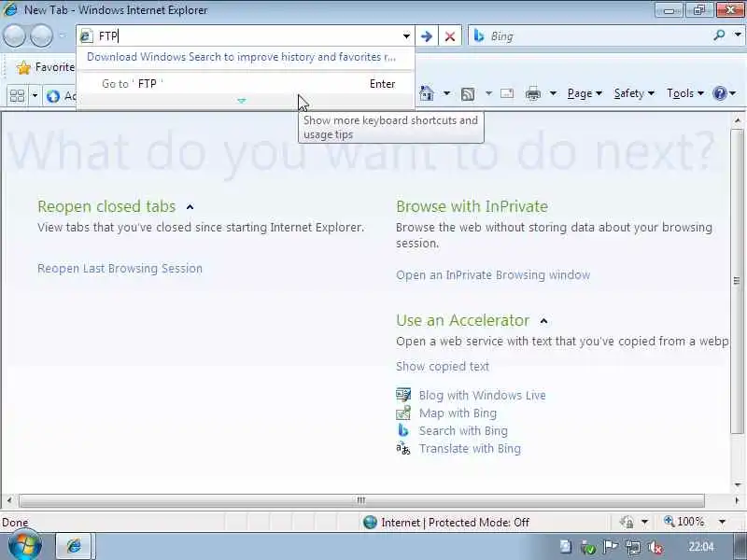The height and width of the screenshot is (560, 747).
Task: Click Search with Bing accelerator
Action: [x=463, y=431]
